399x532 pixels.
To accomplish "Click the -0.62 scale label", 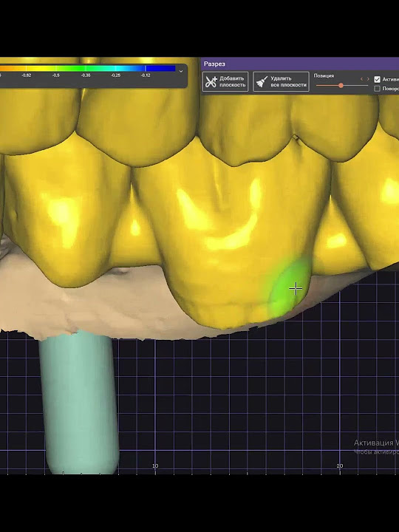I will [26, 75].
